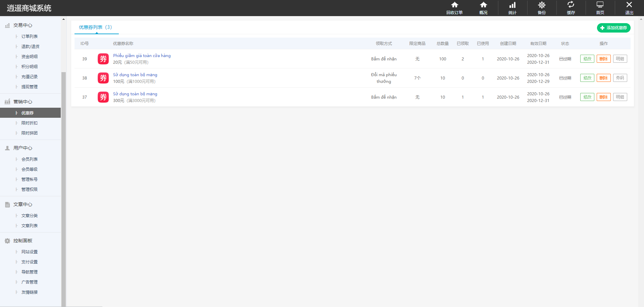Click the red 券 icon for ID 37
Image resolution: width=644 pixels, height=307 pixels.
(x=103, y=97)
